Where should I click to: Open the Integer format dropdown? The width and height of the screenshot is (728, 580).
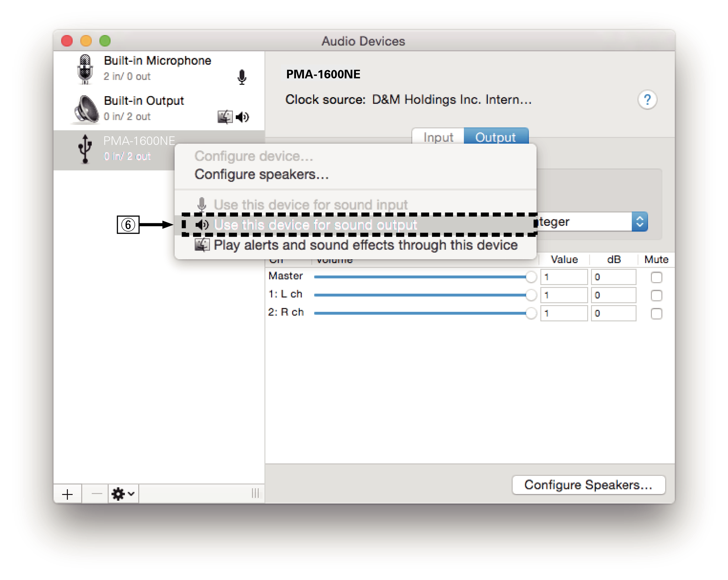point(639,221)
